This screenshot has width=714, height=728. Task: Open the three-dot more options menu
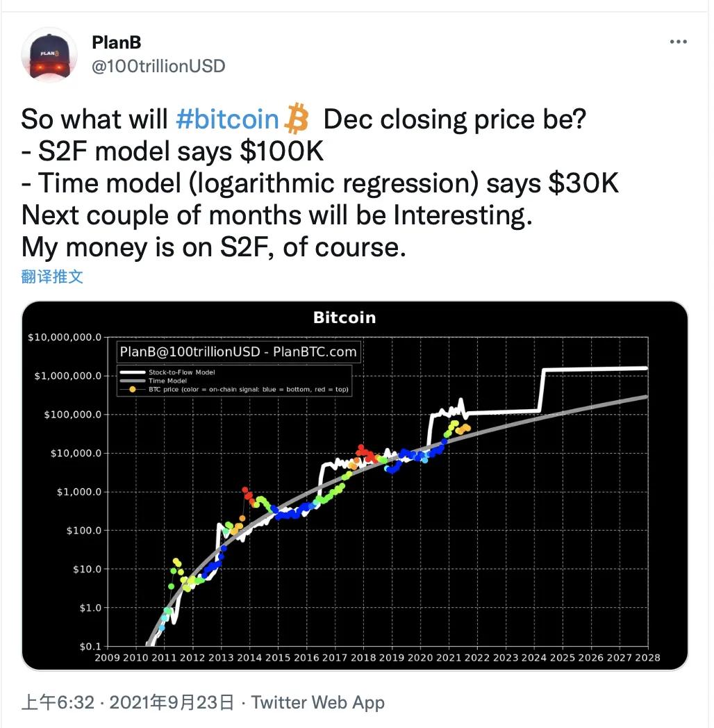coord(678,42)
